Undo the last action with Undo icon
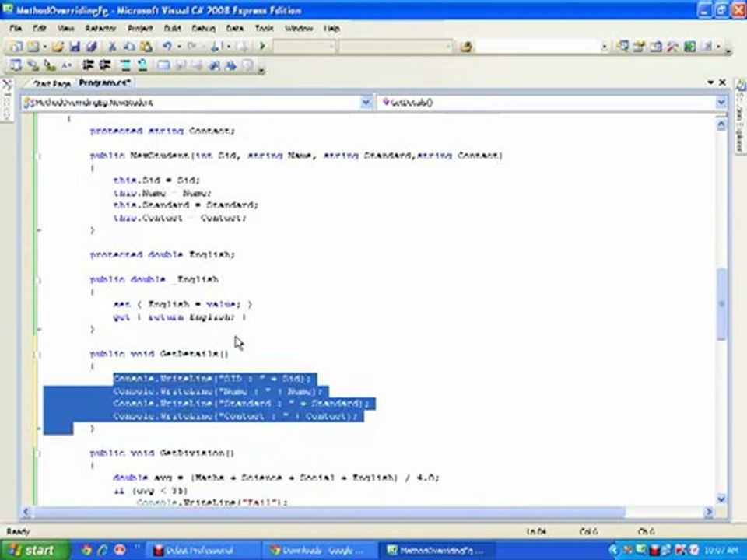The width and height of the screenshot is (747, 560). 167,46
